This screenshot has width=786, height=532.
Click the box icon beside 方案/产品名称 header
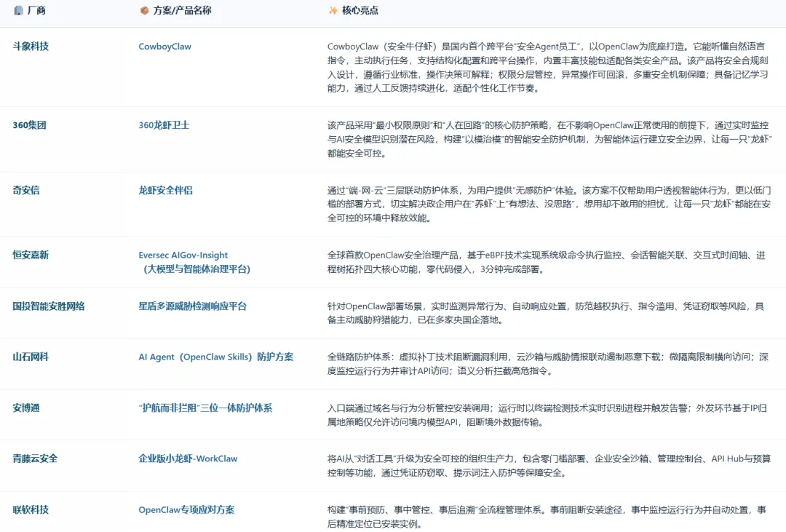(x=144, y=10)
